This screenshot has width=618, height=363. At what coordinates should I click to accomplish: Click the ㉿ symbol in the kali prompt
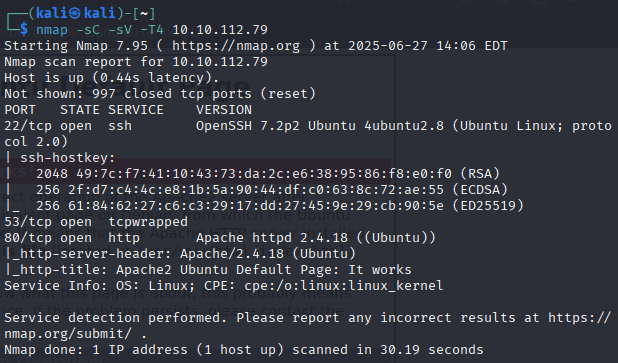point(75,14)
